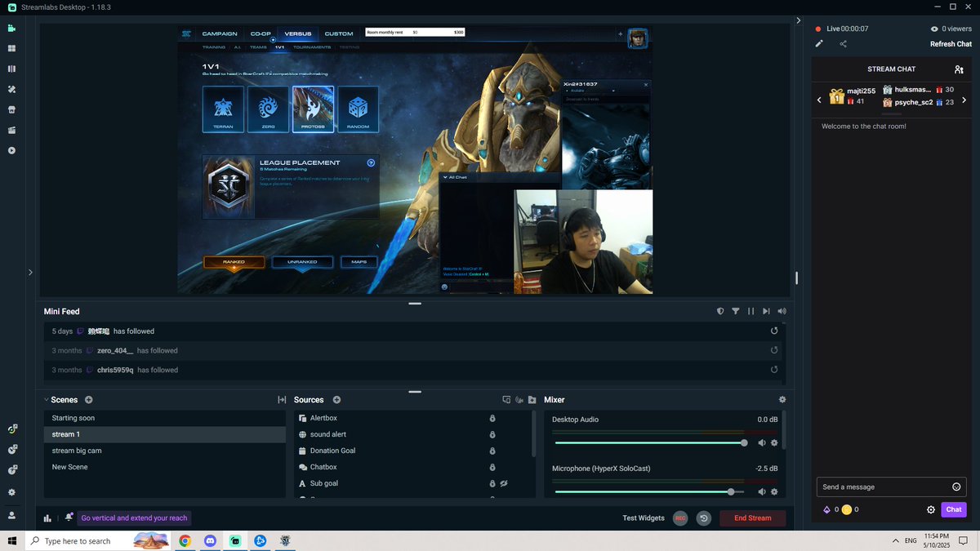980x551 pixels.
Task: Click the Send a message input field
Action: point(882,487)
